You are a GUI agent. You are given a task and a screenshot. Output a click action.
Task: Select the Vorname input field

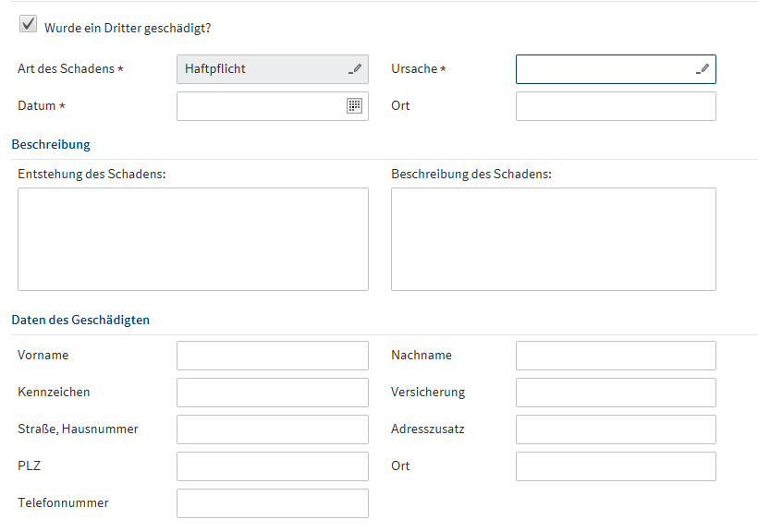[272, 356]
